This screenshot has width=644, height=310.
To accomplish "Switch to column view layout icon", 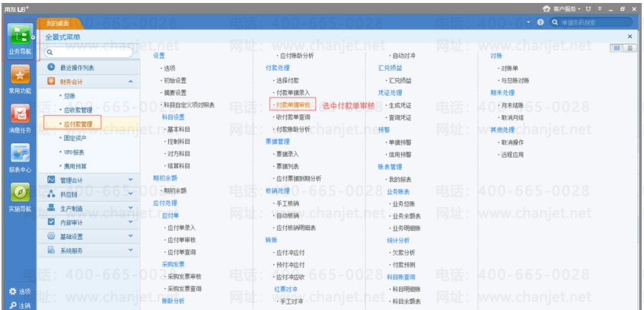I will coord(616,49).
